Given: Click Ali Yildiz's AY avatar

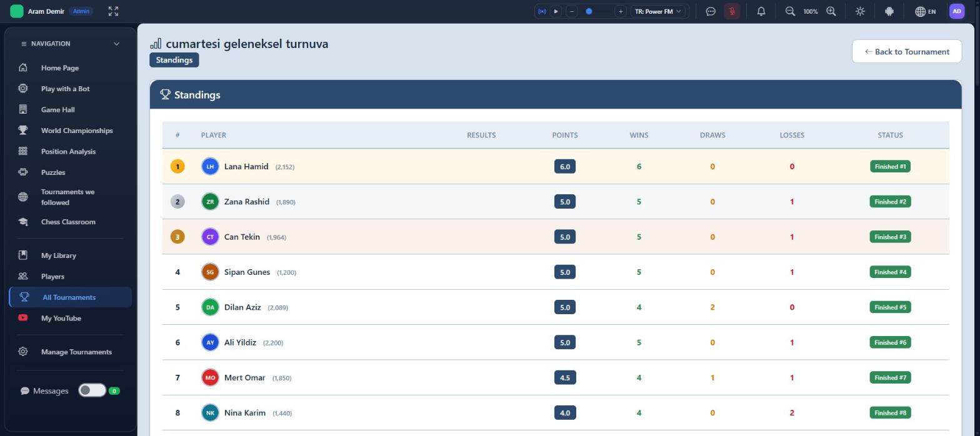Looking at the screenshot, I should [x=210, y=342].
